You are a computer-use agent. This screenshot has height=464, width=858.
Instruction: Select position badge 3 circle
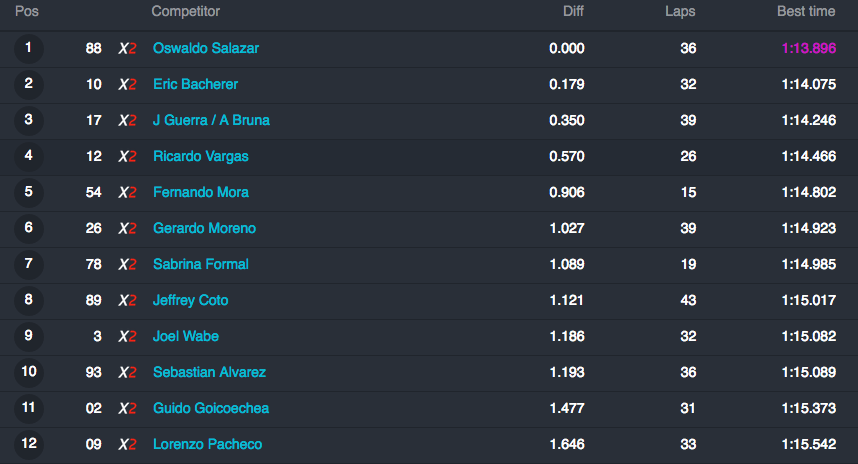[28, 120]
